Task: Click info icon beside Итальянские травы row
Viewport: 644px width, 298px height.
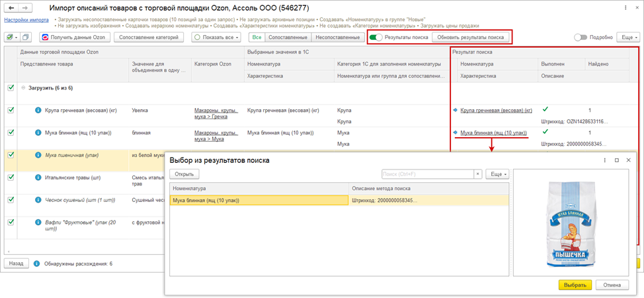Action: (38, 177)
